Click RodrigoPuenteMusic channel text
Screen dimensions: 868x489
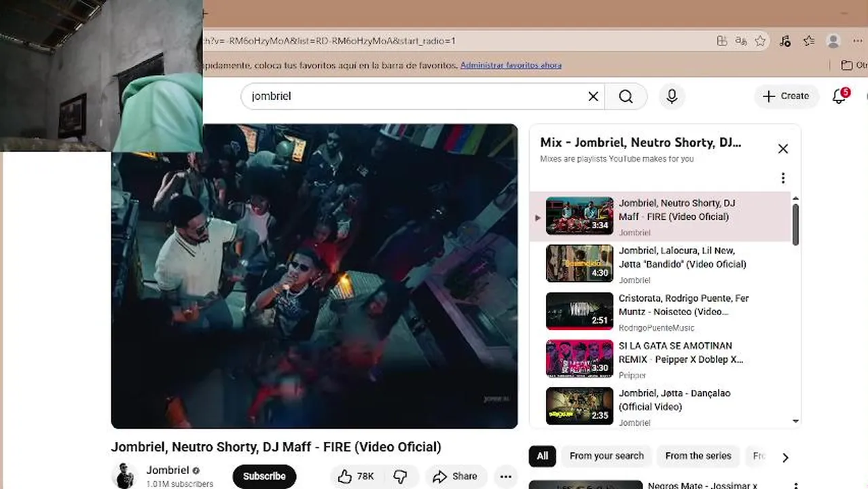click(656, 328)
